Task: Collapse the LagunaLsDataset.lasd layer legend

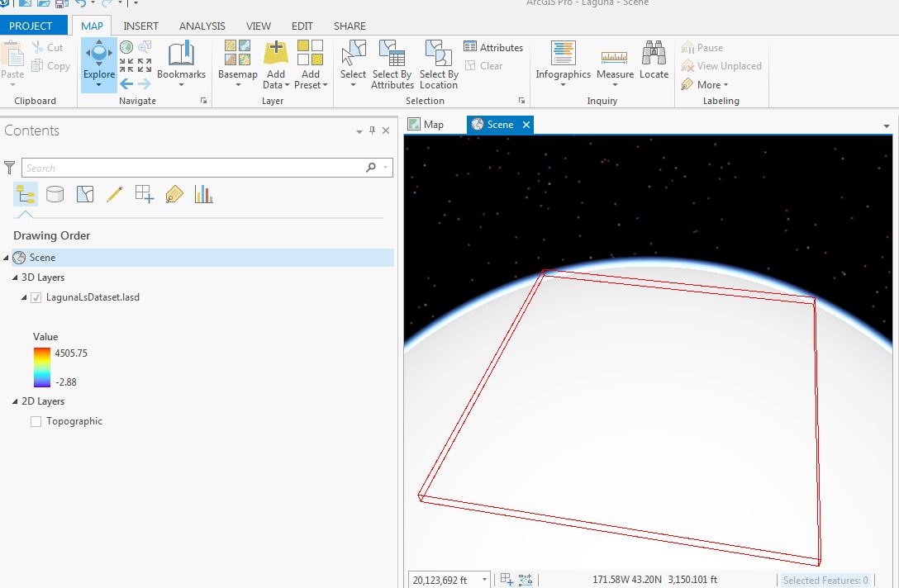Action: [24, 297]
